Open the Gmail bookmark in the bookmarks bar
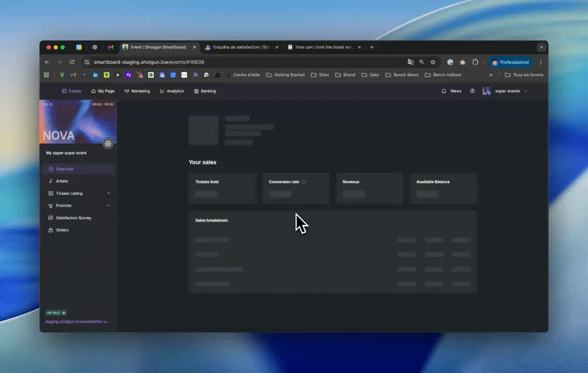 73,75
